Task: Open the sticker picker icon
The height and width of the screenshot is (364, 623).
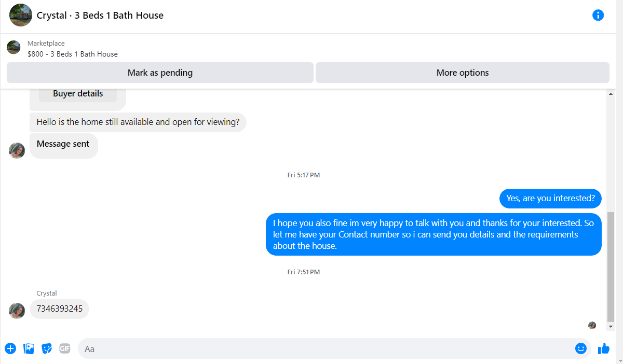Action: (47, 348)
